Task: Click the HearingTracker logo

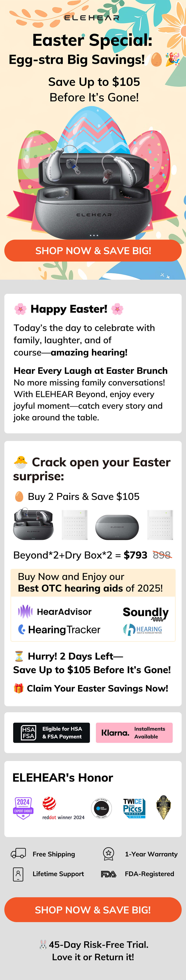Action: pos(59,630)
